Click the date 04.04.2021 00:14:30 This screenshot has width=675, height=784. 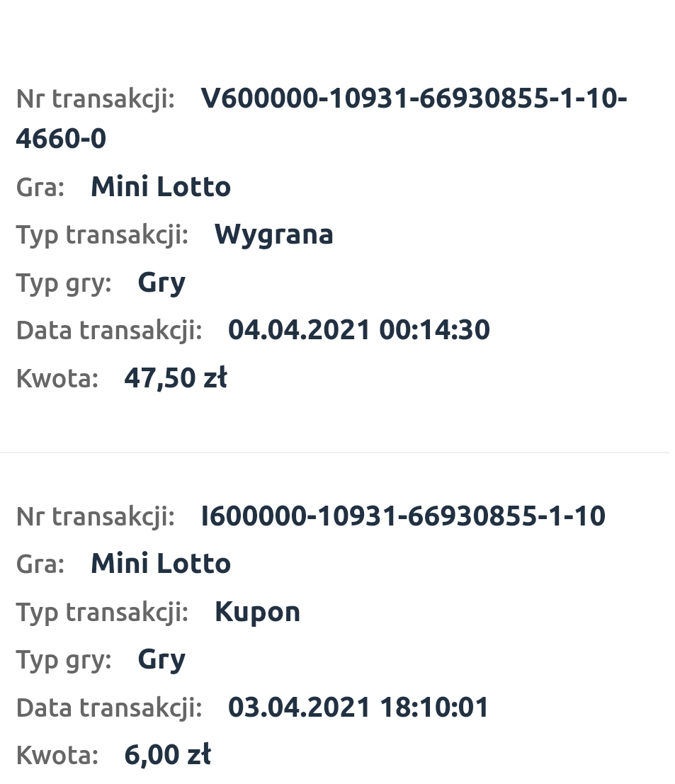click(358, 330)
